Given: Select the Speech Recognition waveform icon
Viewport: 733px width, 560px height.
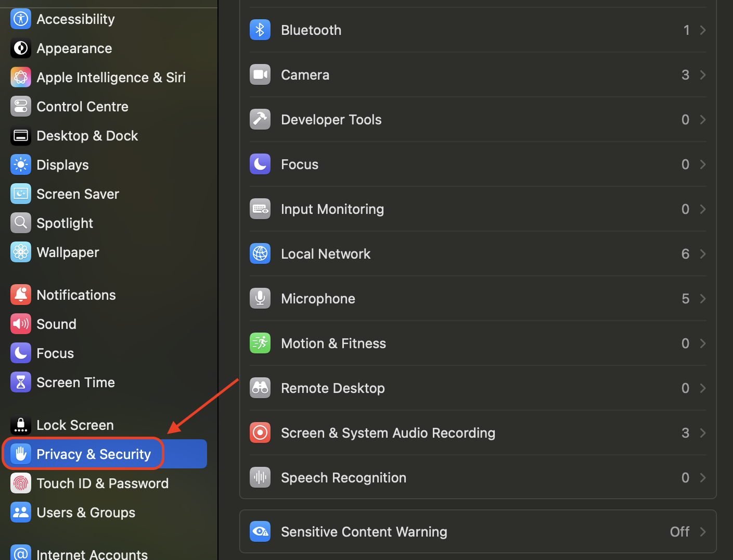Looking at the screenshot, I should pos(260,477).
